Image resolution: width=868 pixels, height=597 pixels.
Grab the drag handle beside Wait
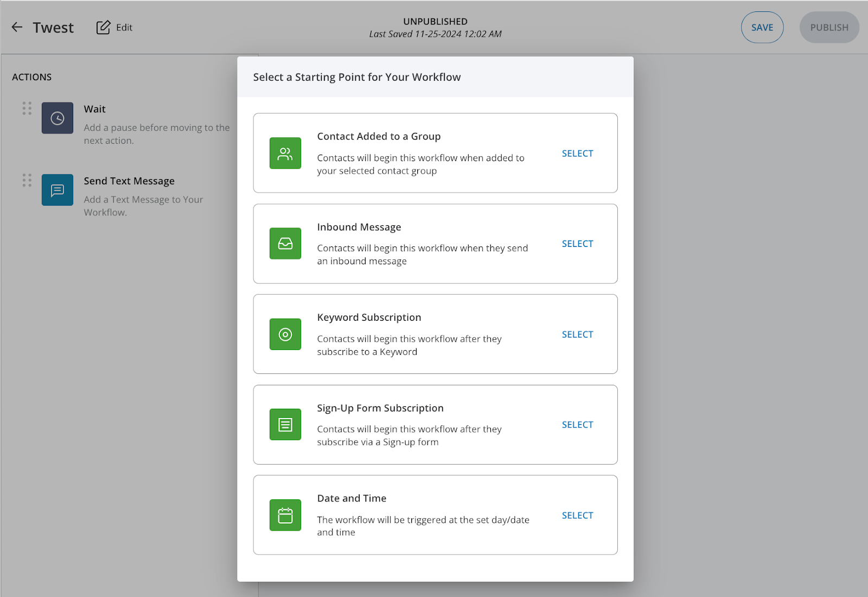click(x=27, y=109)
